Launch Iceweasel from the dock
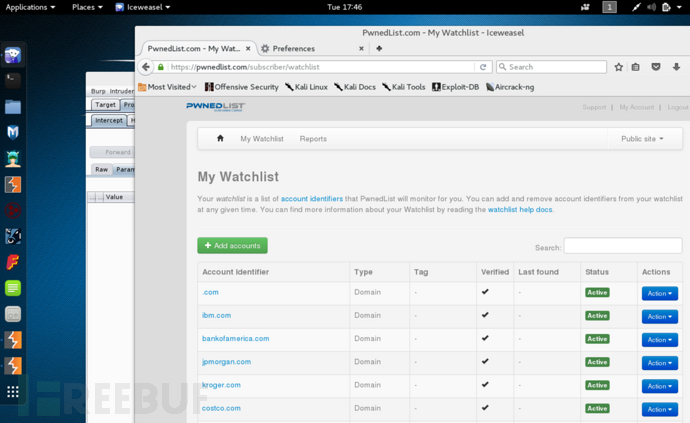Viewport: 690px width, 423px height. [13, 55]
